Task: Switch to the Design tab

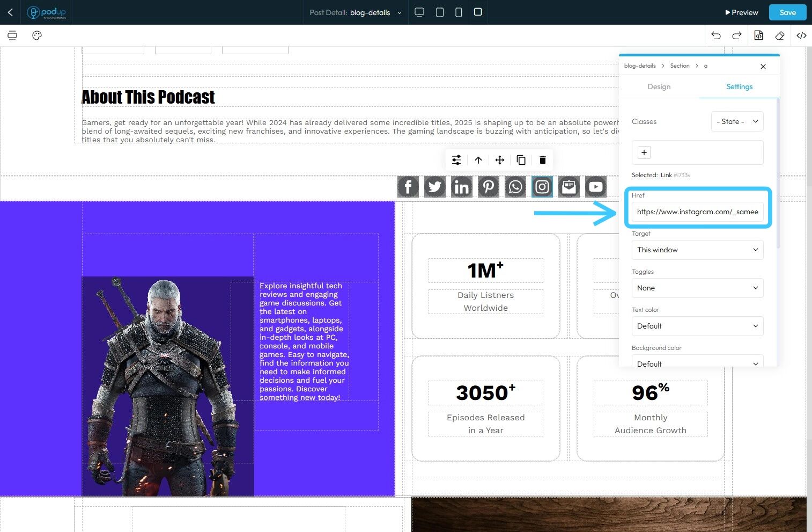Action: tap(659, 86)
